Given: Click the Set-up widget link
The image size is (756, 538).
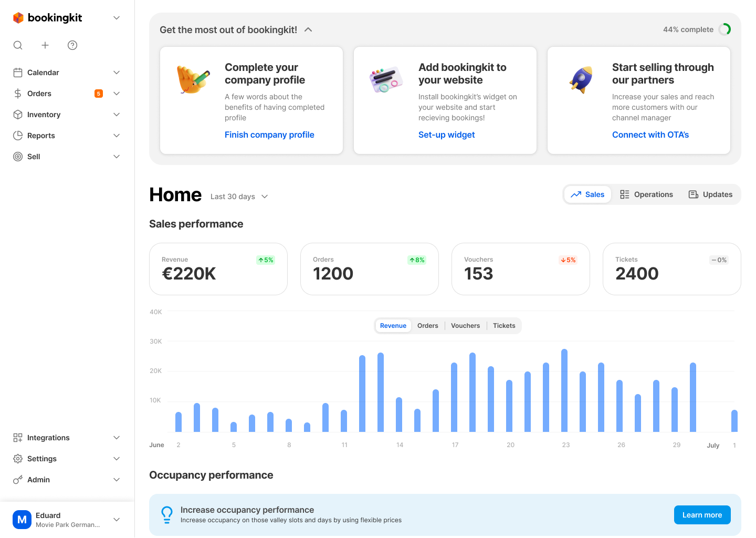Looking at the screenshot, I should tap(447, 134).
